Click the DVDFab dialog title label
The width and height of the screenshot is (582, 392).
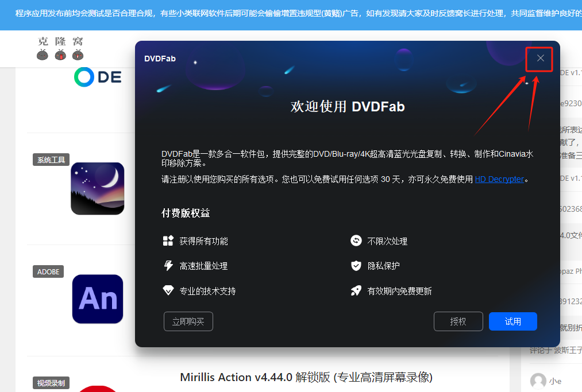pos(160,59)
